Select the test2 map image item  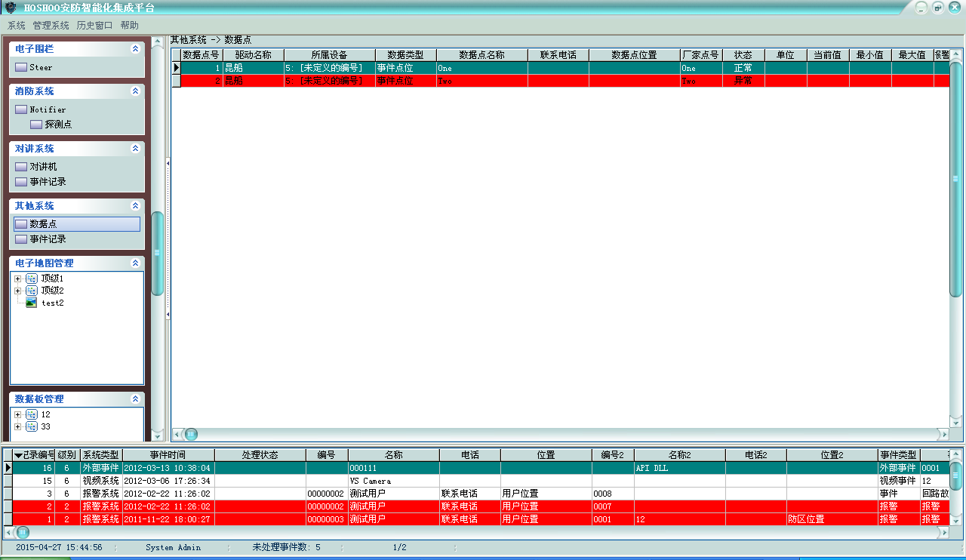[x=32, y=303]
